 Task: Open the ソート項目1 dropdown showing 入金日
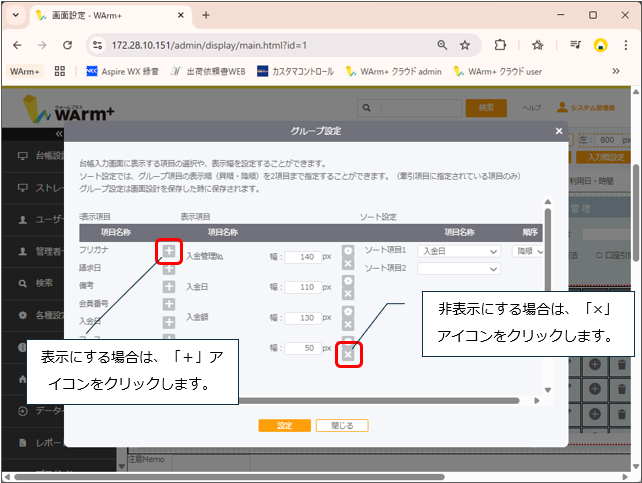click(459, 251)
